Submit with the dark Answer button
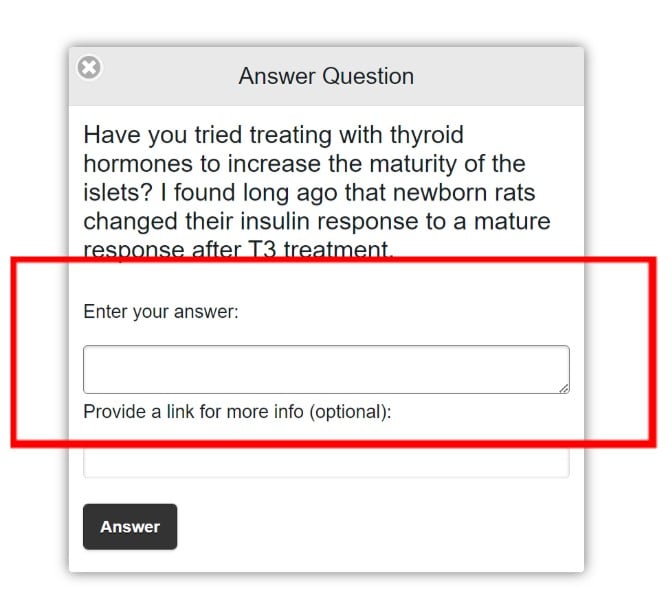672x616 pixels. tap(130, 526)
